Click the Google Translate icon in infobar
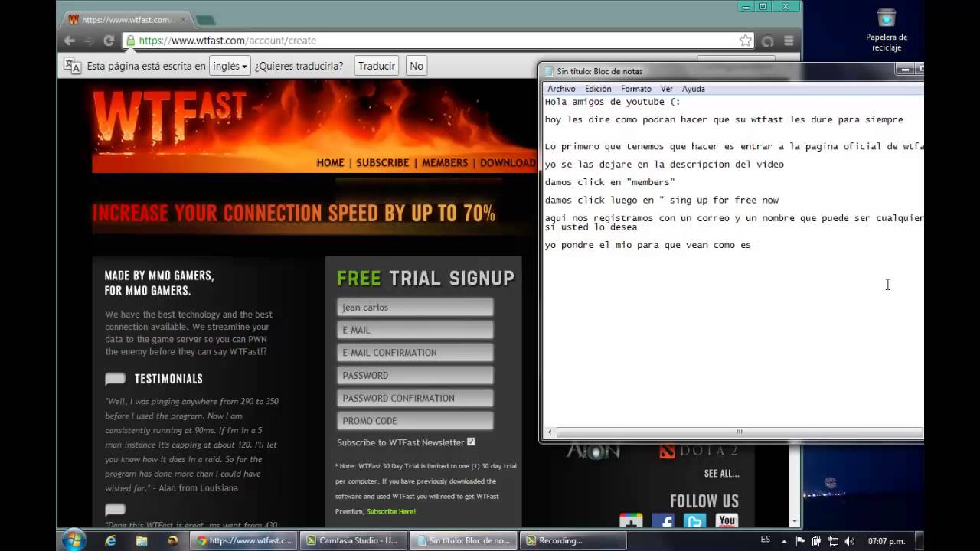The image size is (980, 551). [x=72, y=66]
